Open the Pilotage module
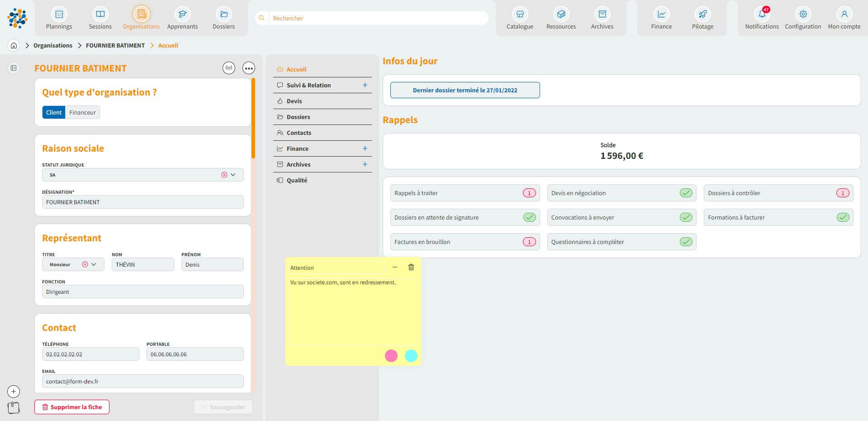The image size is (868, 421). [x=702, y=17]
